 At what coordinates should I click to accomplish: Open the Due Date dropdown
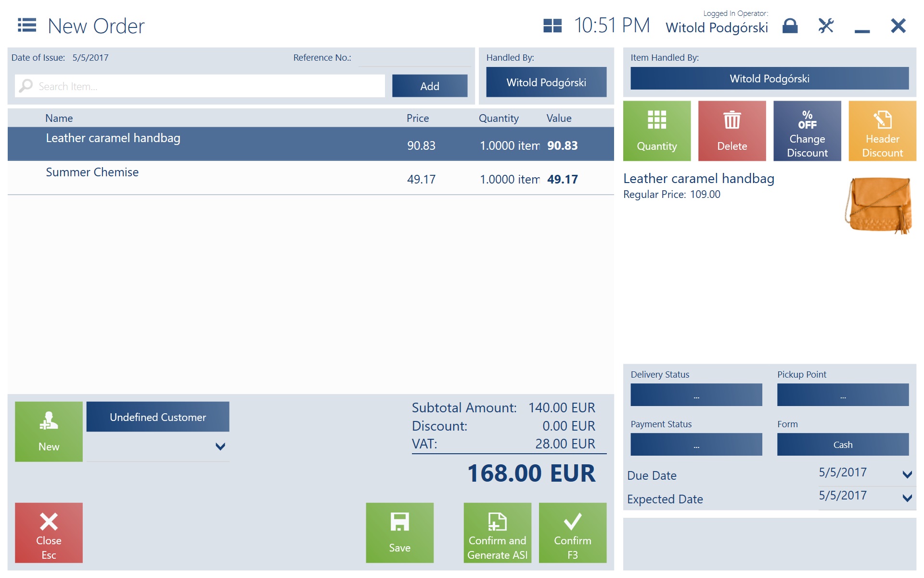click(907, 474)
